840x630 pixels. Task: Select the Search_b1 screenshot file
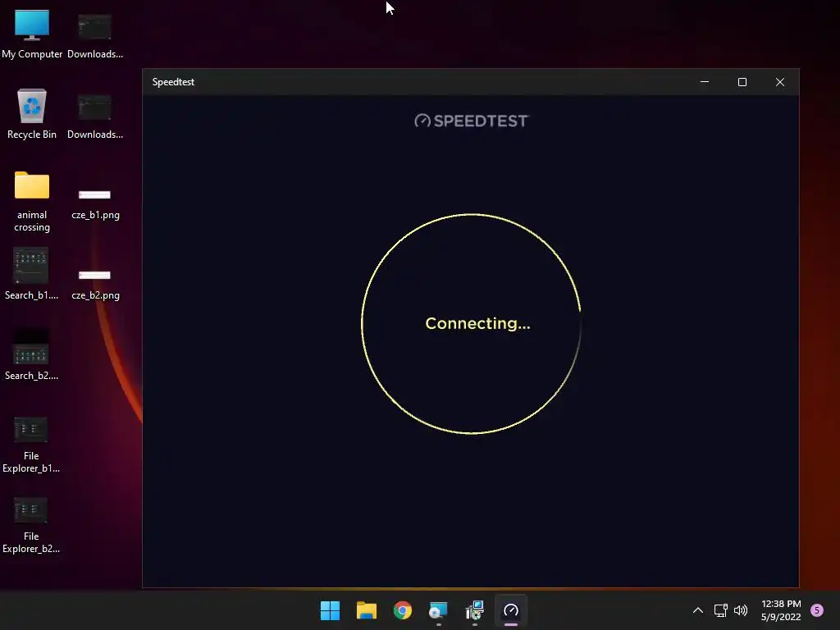[x=31, y=273]
